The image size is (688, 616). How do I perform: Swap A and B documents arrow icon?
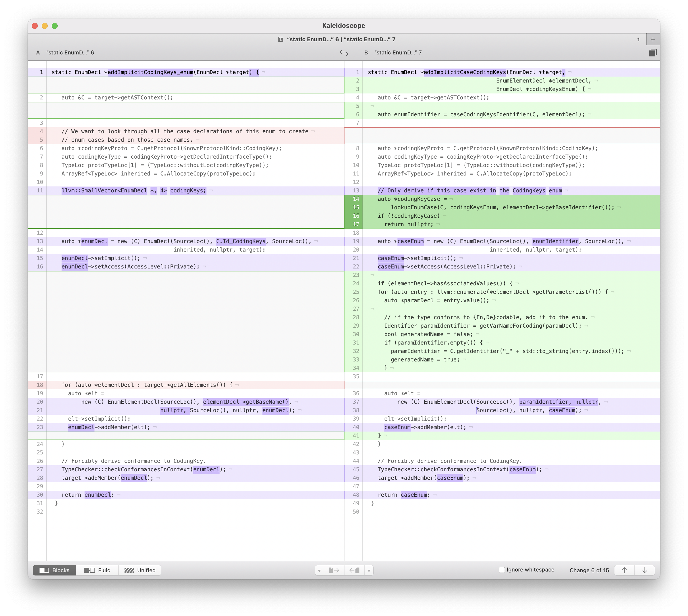point(344,52)
